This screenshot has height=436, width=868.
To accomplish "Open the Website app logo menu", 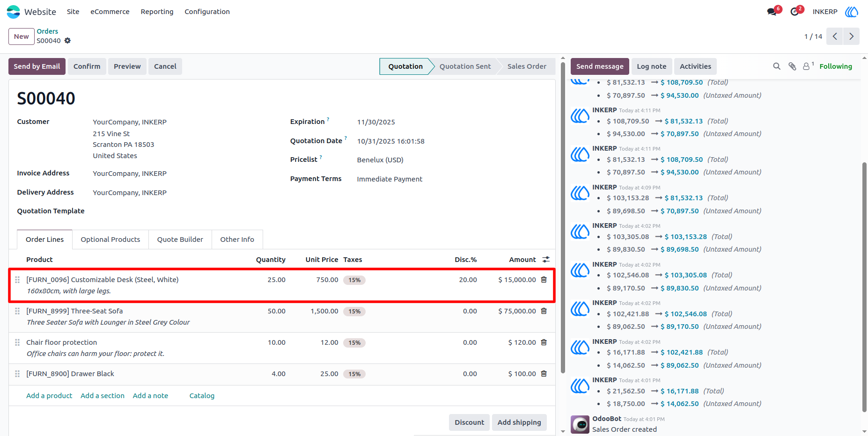I will tap(13, 12).
